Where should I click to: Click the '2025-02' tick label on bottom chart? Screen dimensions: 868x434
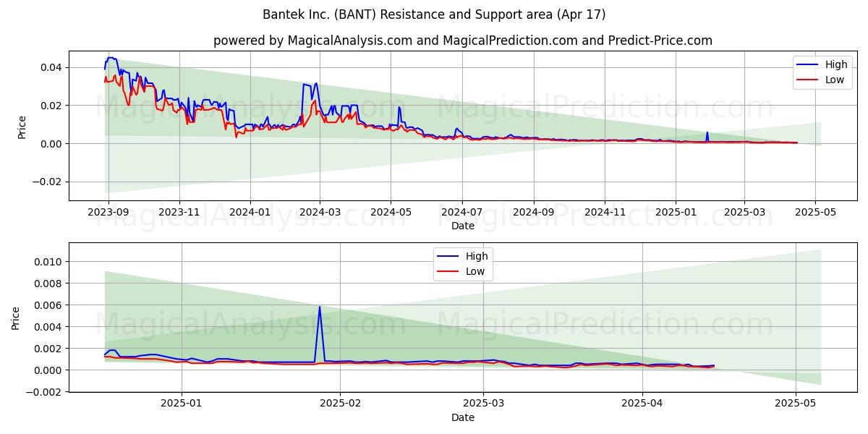click(x=340, y=404)
